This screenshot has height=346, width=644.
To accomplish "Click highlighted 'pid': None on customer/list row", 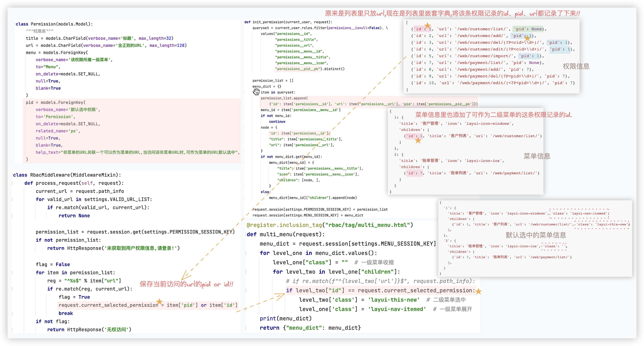I will pyautogui.click(x=528, y=29).
